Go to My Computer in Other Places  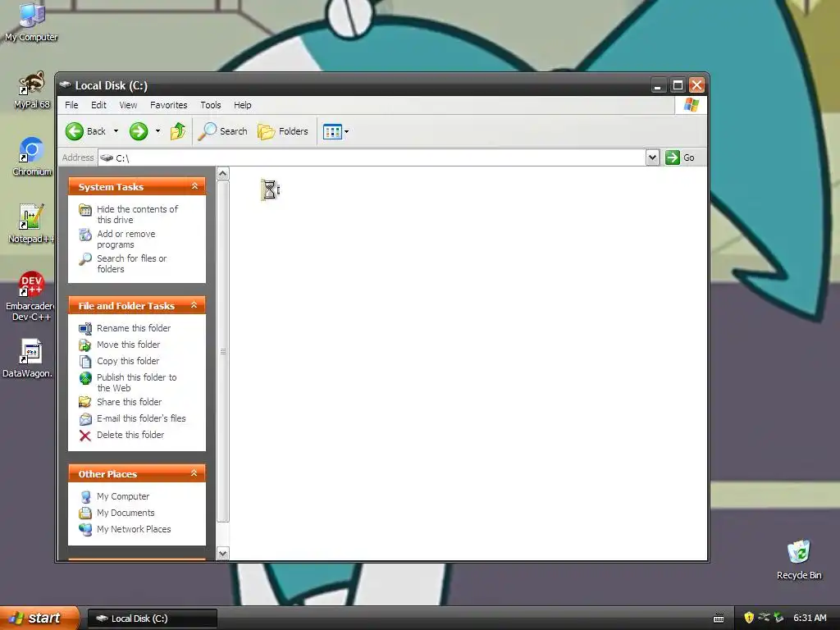123,496
